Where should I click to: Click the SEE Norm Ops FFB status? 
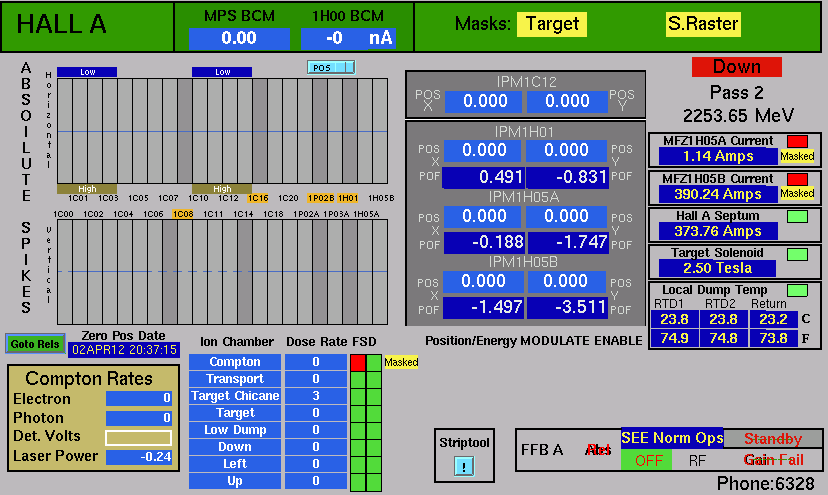point(672,438)
